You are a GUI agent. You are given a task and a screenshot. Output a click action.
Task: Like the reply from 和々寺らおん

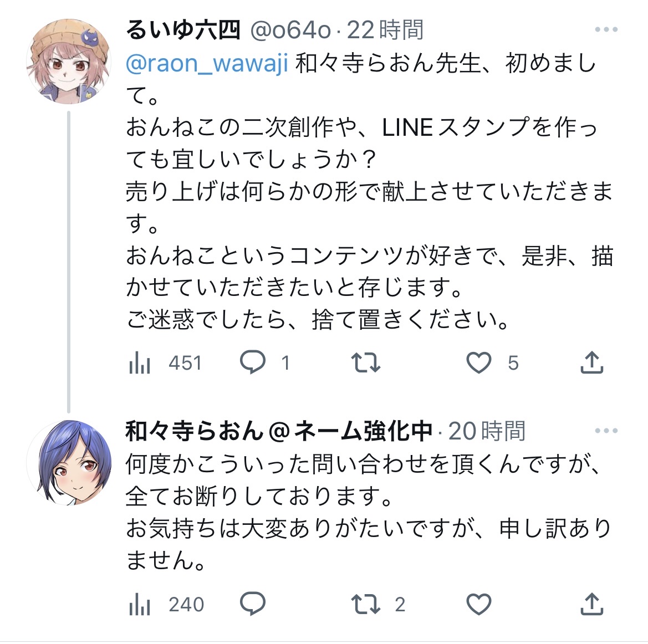[x=479, y=604]
